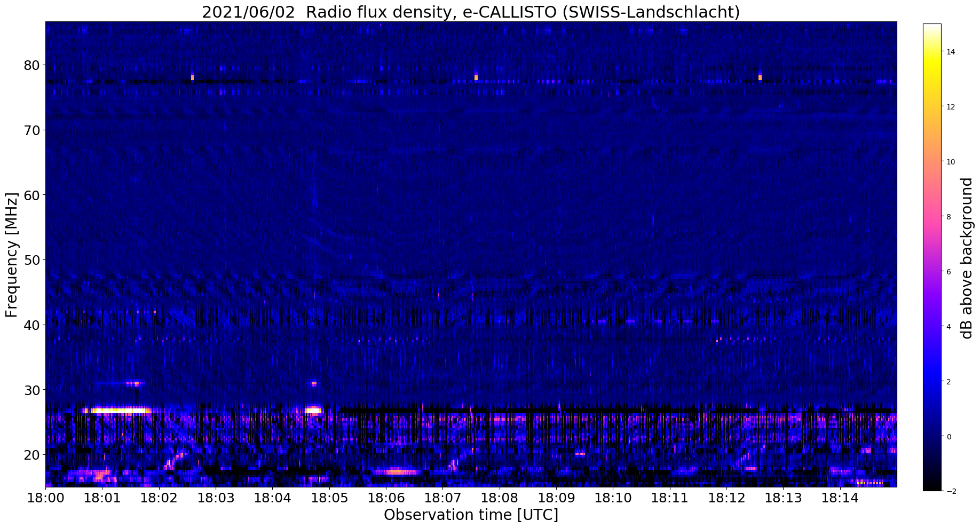Click the 18:13 time tick label
The height and width of the screenshot is (528, 980).
pos(783,498)
